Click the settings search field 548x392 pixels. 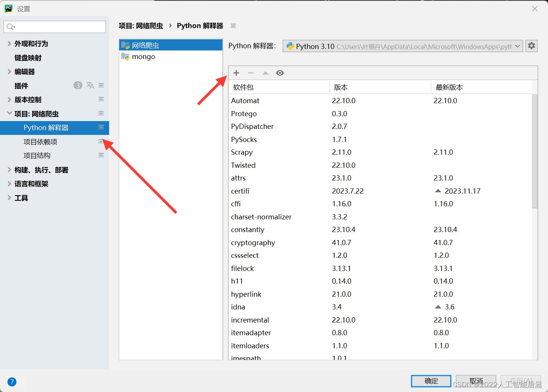coord(55,27)
